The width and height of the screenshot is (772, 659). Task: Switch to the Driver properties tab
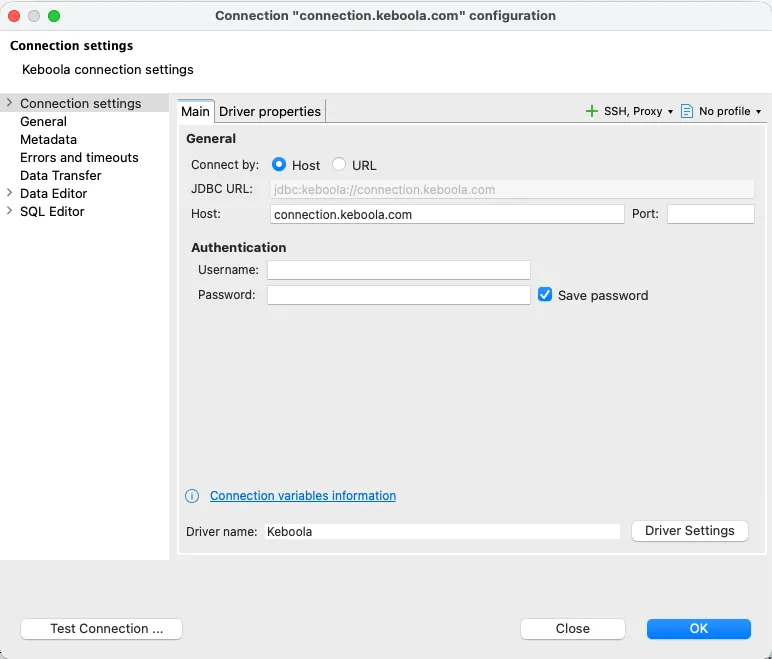270,111
